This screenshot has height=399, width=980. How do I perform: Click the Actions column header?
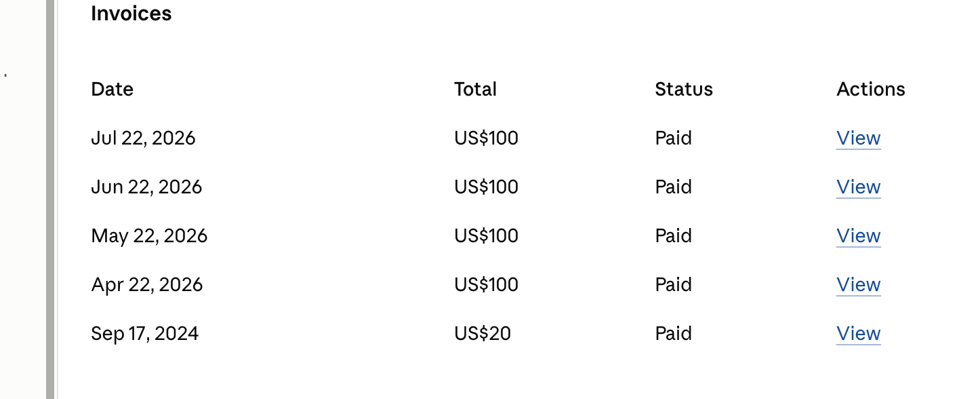(x=871, y=90)
